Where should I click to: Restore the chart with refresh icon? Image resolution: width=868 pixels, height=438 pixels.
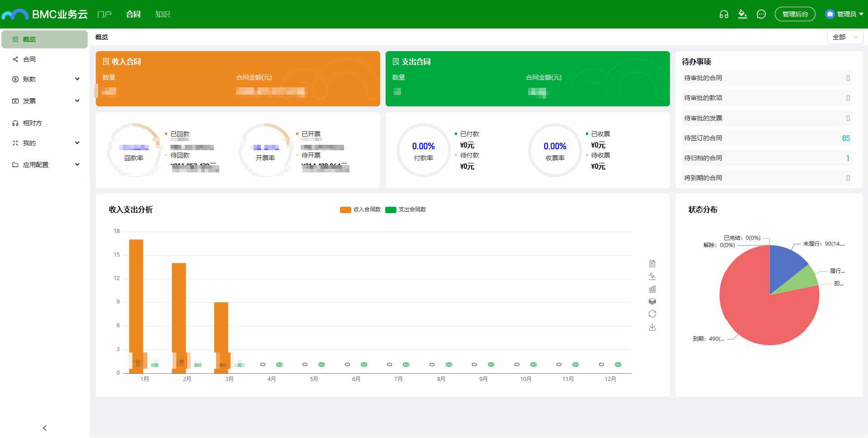click(x=652, y=314)
